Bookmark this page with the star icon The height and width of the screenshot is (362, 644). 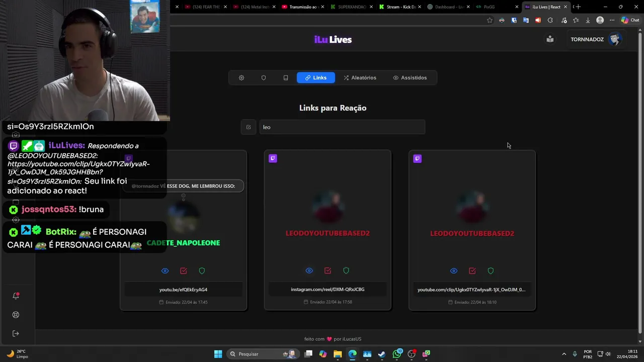[x=490, y=20]
